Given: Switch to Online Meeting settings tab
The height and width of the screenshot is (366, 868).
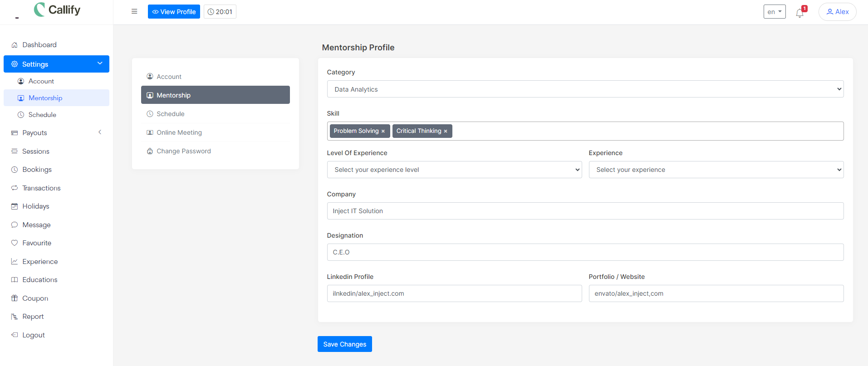Looking at the screenshot, I should pos(179,132).
